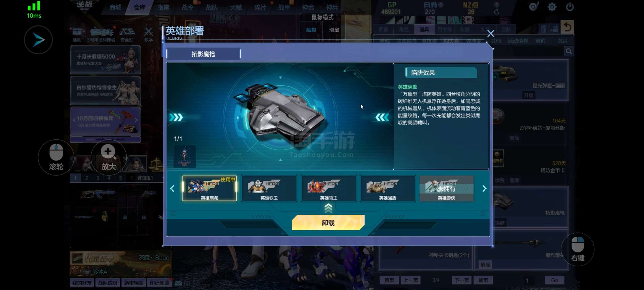Tap the blue arrow launcher icon
The width and height of the screenshot is (644, 290).
click(38, 40)
